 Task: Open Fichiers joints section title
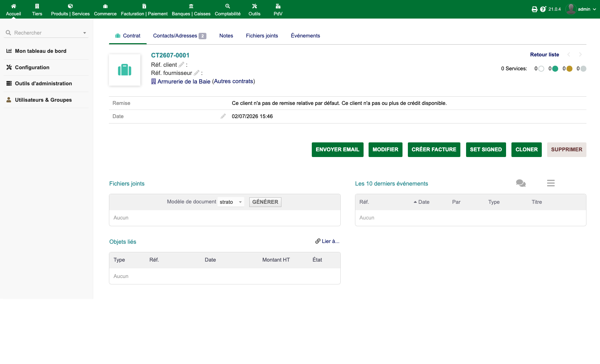point(127,184)
